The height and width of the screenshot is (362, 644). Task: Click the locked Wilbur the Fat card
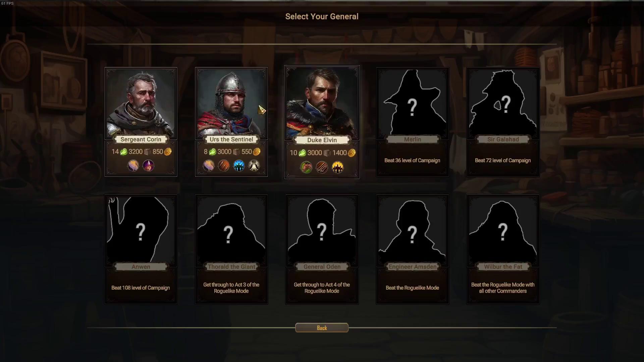pyautogui.click(x=503, y=249)
